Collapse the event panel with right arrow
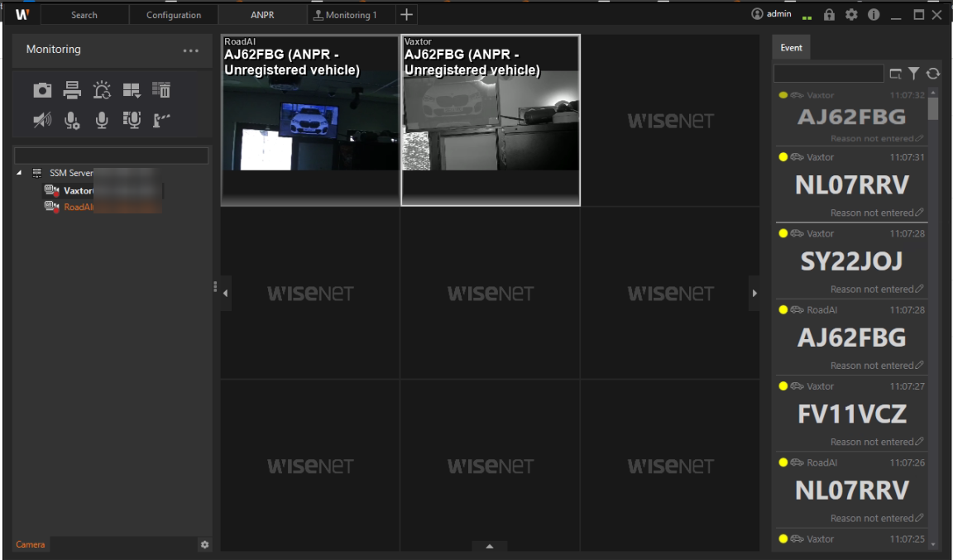The width and height of the screenshot is (953, 560). pos(754,293)
